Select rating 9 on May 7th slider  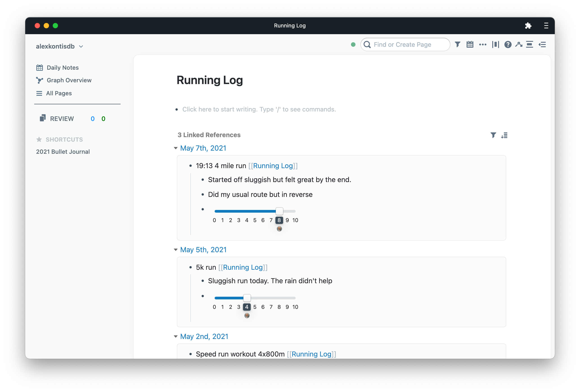pos(287,220)
